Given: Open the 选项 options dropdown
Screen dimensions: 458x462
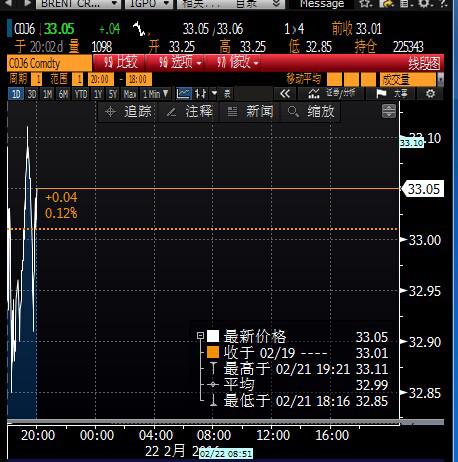Looking at the screenshot, I should point(180,62).
